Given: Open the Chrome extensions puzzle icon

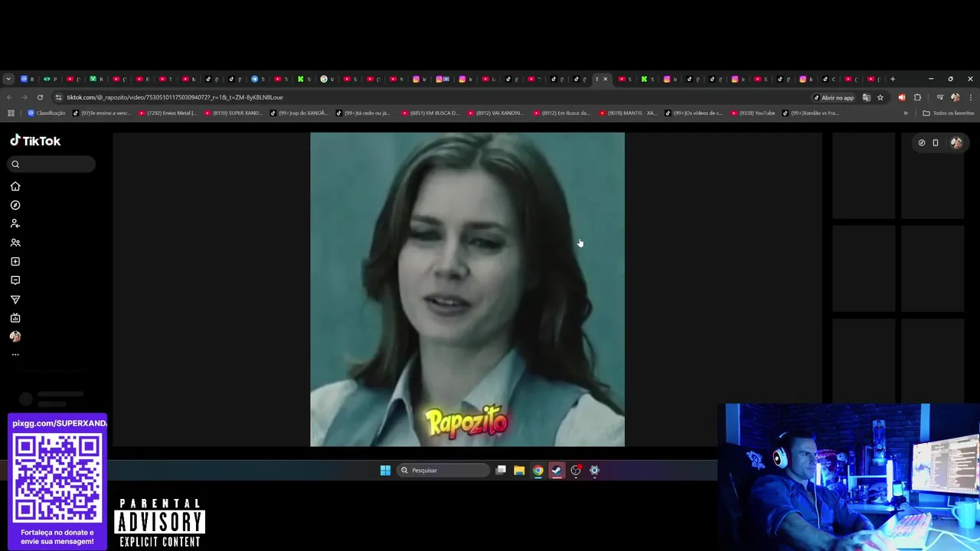Looking at the screenshot, I should [x=917, y=97].
